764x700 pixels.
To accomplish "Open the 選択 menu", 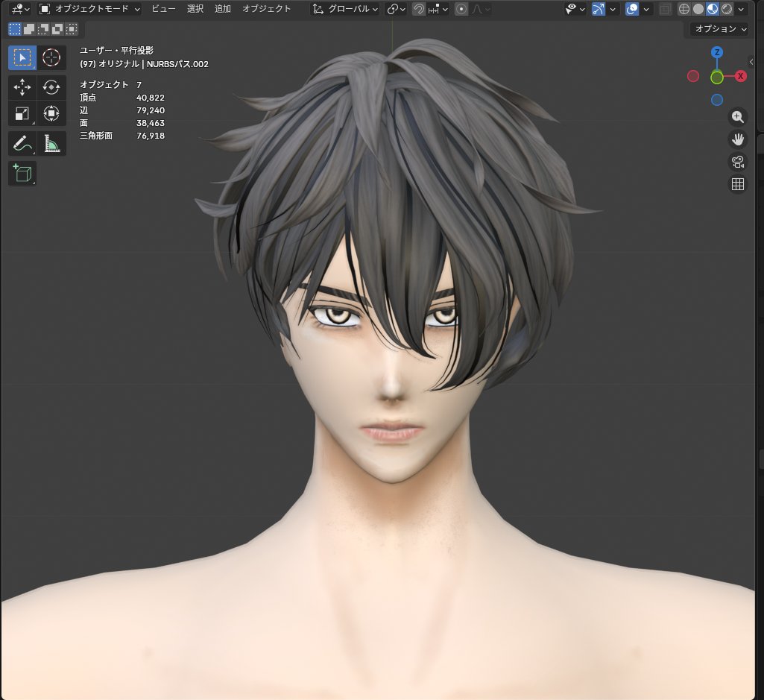I will [195, 9].
